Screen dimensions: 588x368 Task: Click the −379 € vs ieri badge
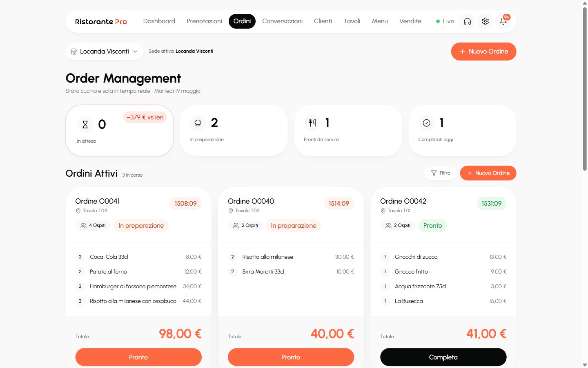[x=145, y=117]
